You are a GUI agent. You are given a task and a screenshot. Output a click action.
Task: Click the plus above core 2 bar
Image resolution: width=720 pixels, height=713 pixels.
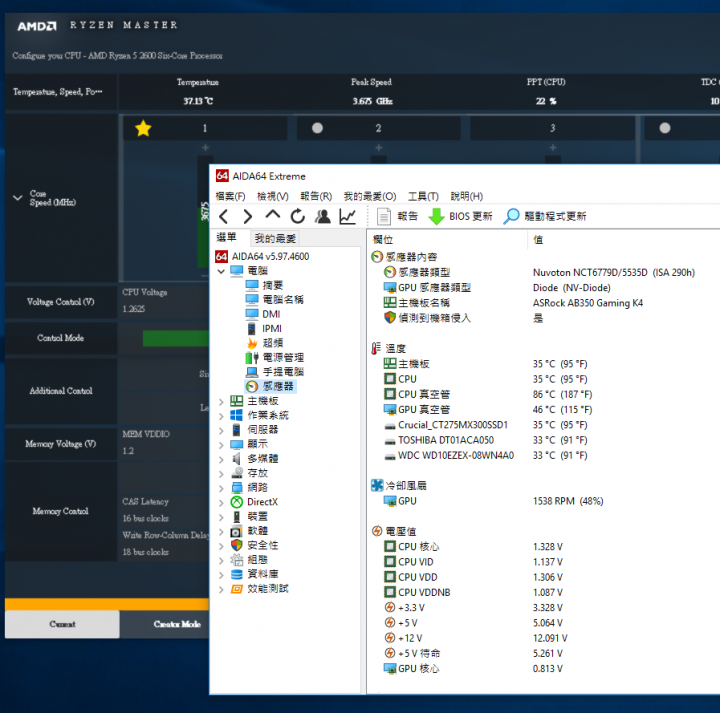point(378,147)
